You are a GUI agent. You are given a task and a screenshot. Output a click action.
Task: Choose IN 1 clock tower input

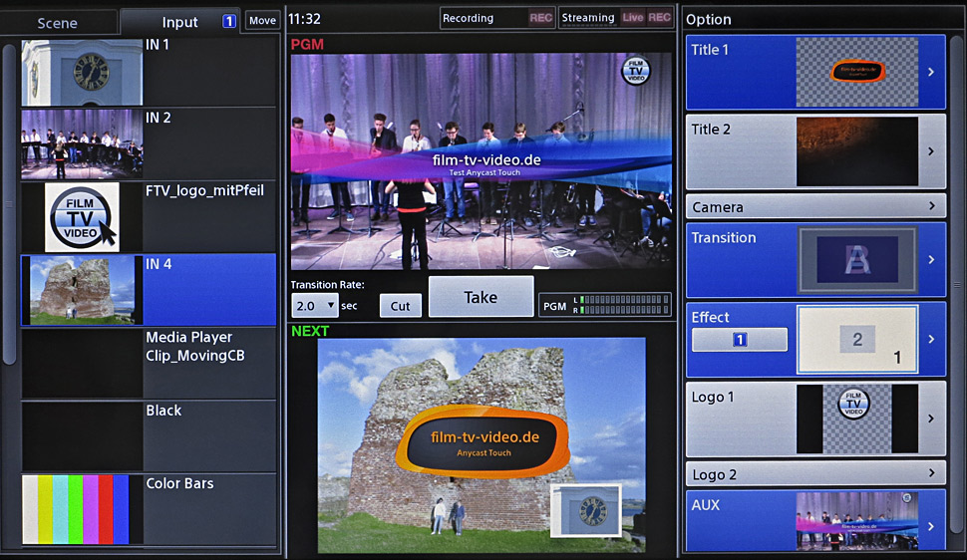point(82,73)
